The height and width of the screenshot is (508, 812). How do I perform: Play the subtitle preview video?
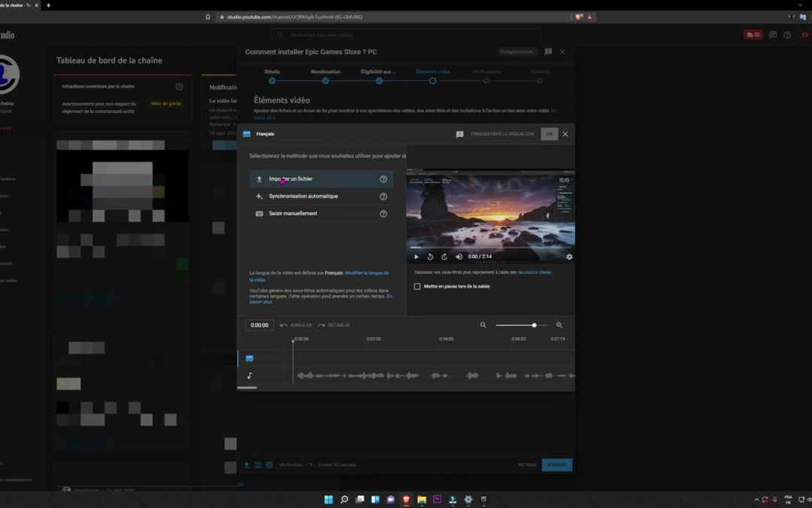click(x=417, y=257)
